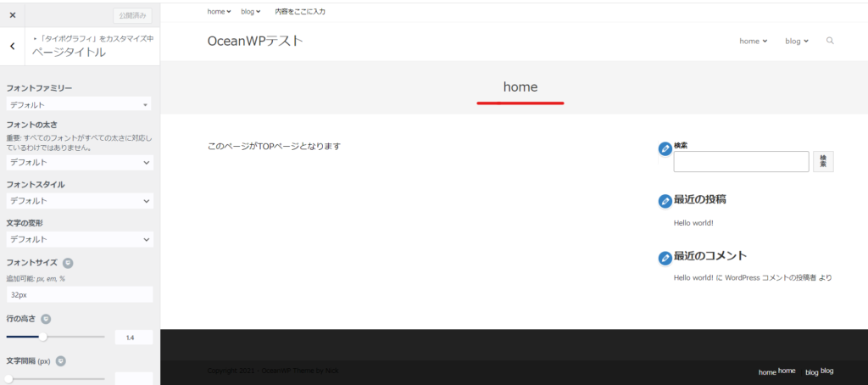868x385 pixels.
Task: Toggle device icon next to 文字間隔 (px)
Action: pos(61,360)
